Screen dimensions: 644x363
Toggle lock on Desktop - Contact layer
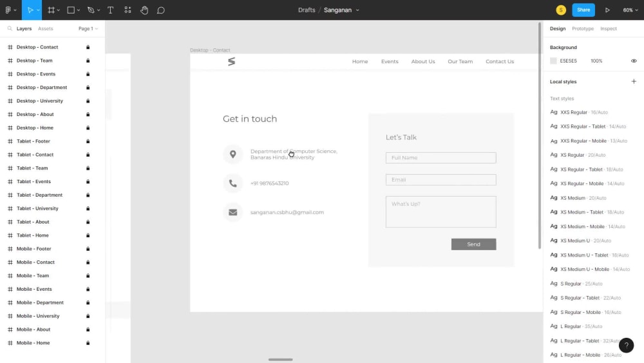[x=88, y=47]
